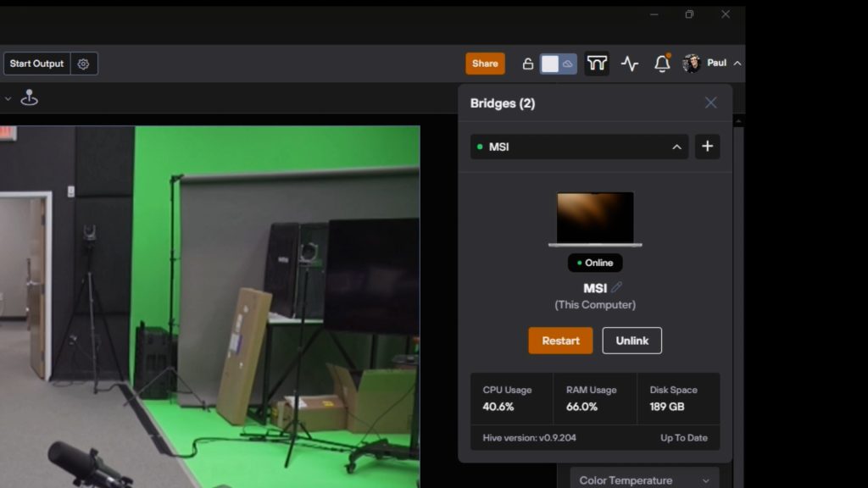Click the Start Output button
Viewport: 868px width, 488px height.
pos(36,64)
